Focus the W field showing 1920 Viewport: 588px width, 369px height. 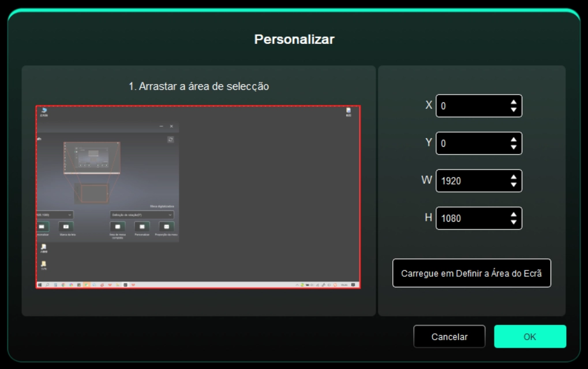point(470,181)
